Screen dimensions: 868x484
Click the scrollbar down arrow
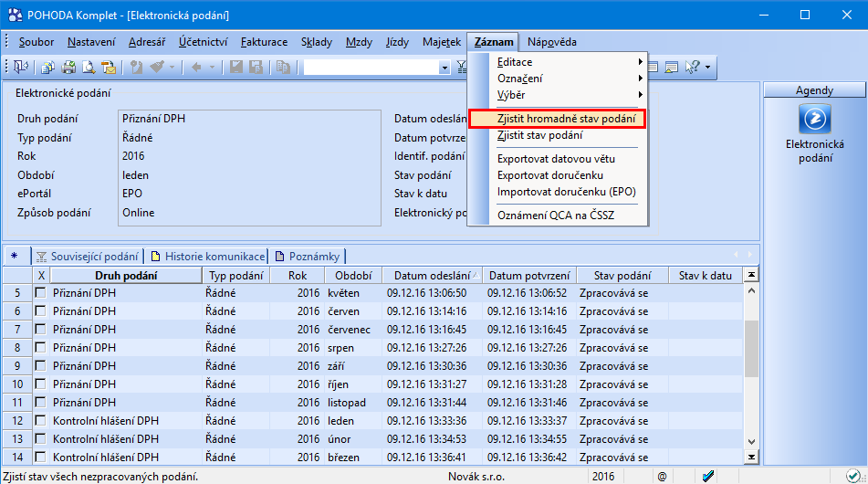[751, 441]
